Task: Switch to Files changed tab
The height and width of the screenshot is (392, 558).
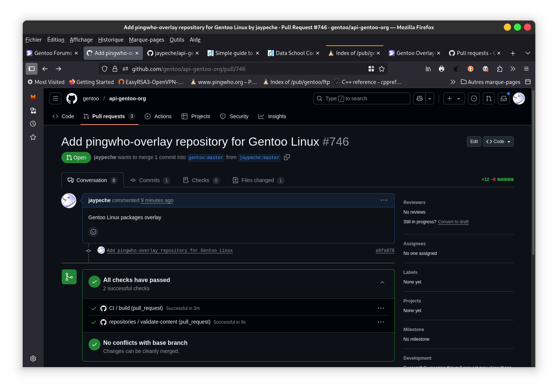Action: pos(258,180)
